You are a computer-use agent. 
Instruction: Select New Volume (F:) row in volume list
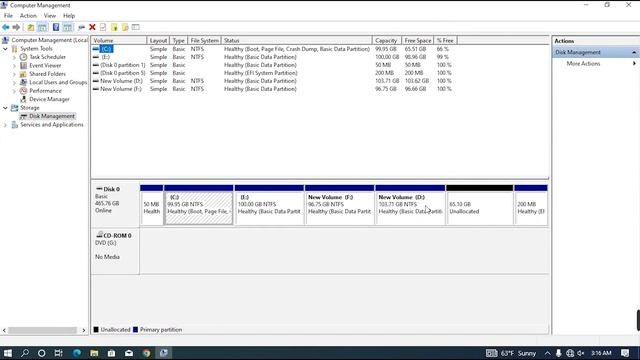(273, 89)
